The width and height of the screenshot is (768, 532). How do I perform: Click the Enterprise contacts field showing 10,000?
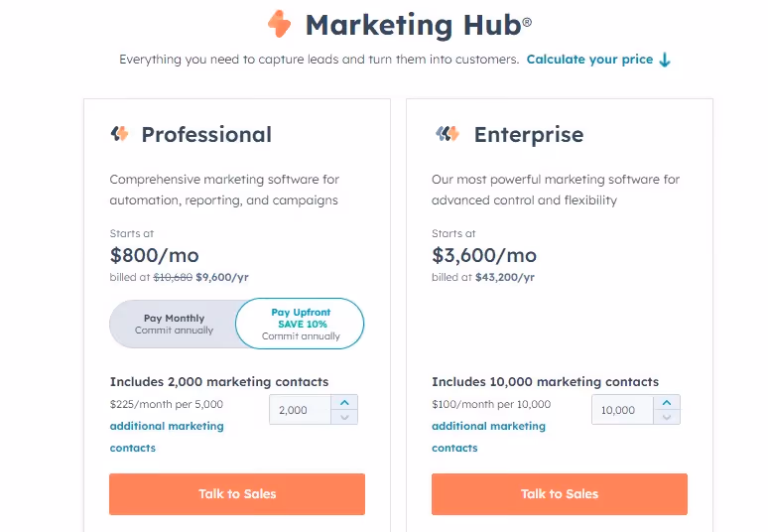[x=622, y=410]
